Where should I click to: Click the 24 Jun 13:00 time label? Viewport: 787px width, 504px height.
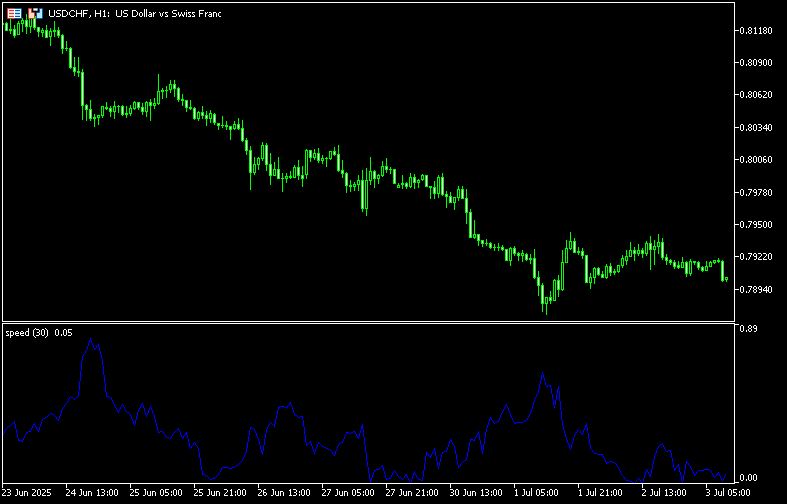[92, 492]
